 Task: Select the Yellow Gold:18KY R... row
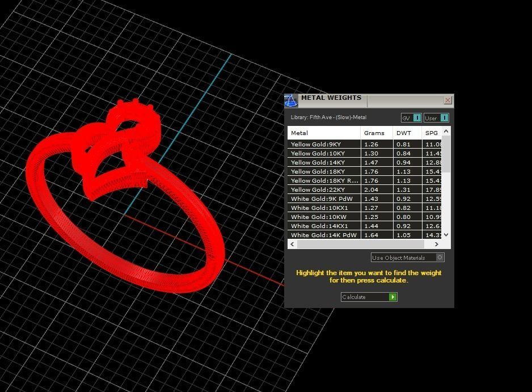click(364, 180)
